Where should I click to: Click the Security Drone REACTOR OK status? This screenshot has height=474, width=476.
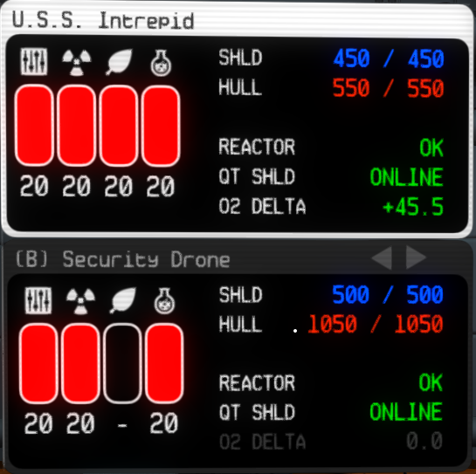431,382
